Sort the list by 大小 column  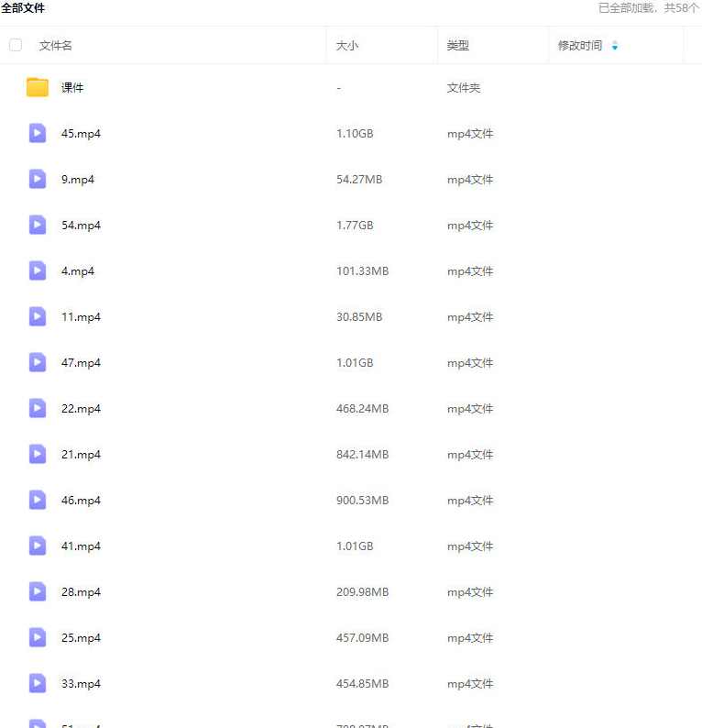point(347,46)
